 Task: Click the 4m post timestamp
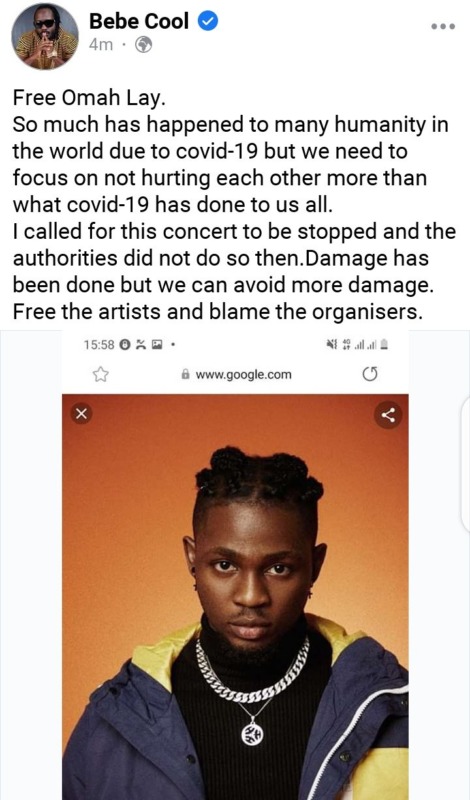(101, 45)
